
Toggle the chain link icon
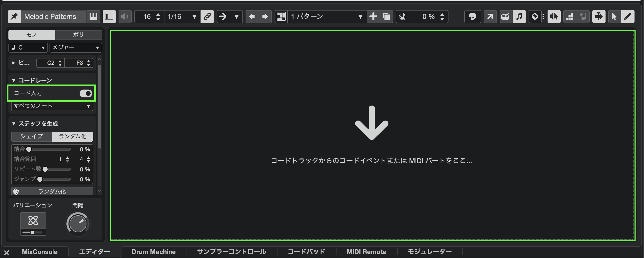coord(207,17)
